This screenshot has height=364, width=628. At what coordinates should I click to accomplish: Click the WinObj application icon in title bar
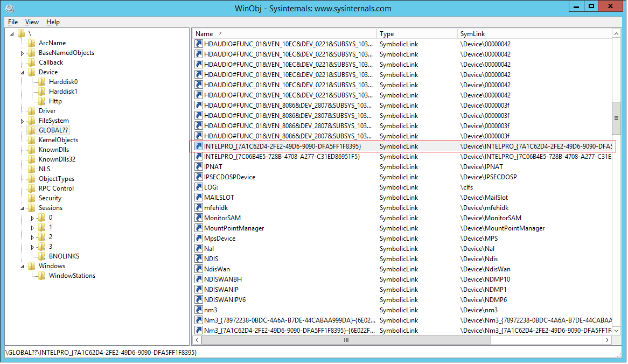click(10, 8)
